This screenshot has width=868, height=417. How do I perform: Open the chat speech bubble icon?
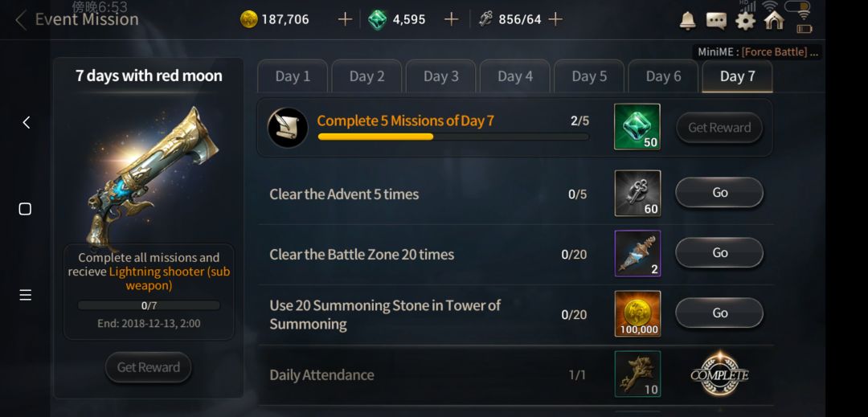[716, 21]
